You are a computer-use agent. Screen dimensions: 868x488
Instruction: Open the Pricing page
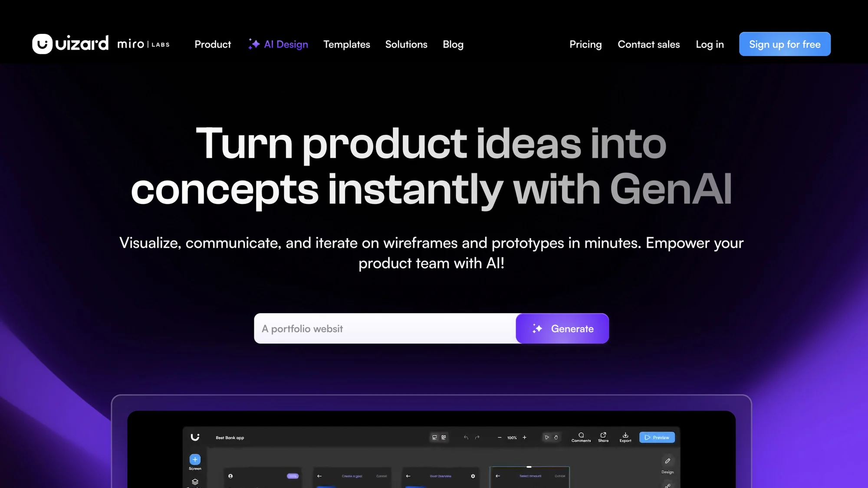tap(585, 44)
